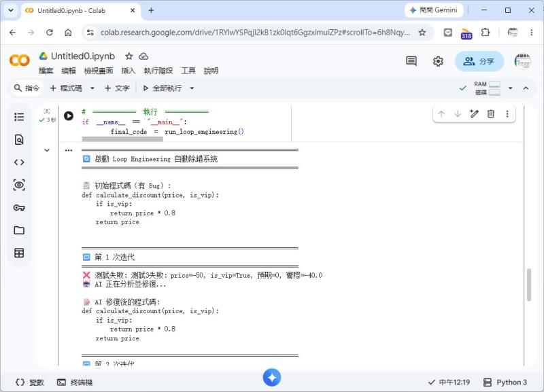The width and height of the screenshot is (544, 392).
Task: Click the Ask Gemini browser button
Action: pyautogui.click(x=434, y=10)
